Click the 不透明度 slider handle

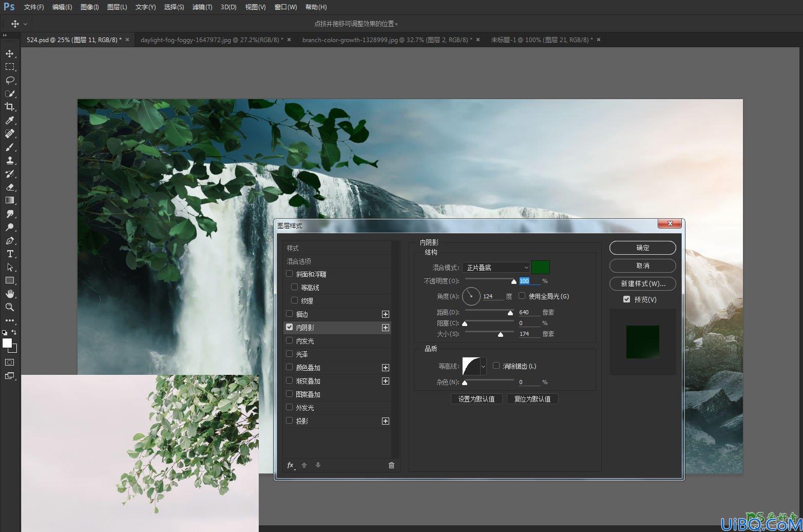(514, 281)
